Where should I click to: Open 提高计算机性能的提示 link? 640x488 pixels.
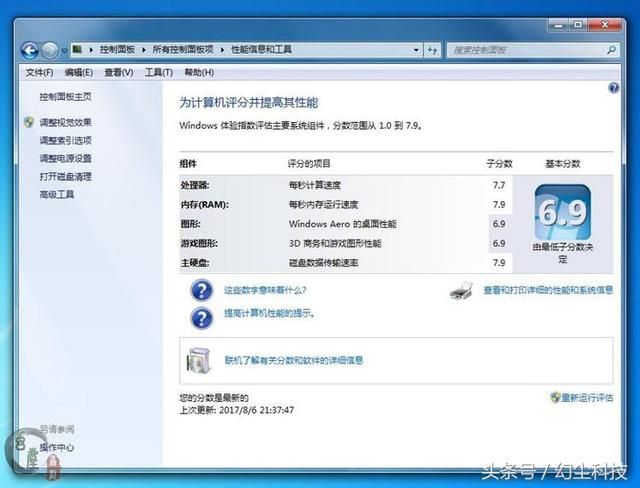(x=269, y=313)
